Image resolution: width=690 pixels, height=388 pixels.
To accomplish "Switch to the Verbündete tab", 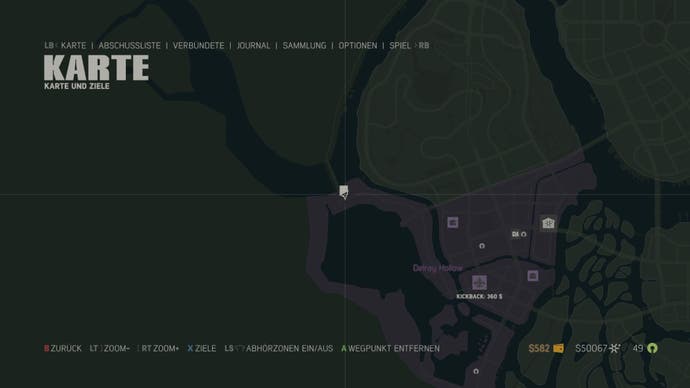I will [198, 46].
